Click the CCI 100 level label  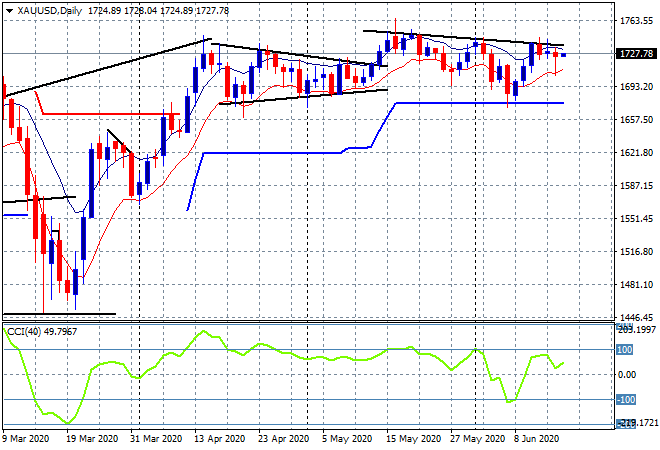click(625, 350)
